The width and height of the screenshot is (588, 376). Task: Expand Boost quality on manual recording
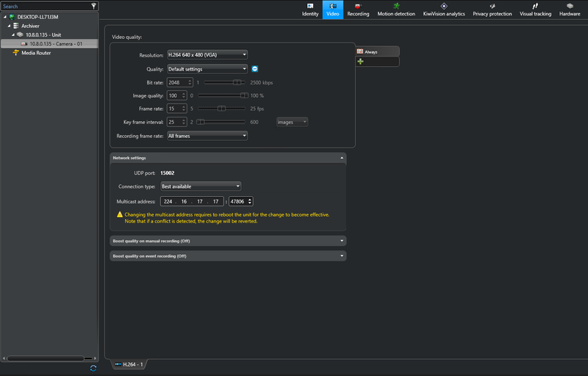pyautogui.click(x=228, y=241)
